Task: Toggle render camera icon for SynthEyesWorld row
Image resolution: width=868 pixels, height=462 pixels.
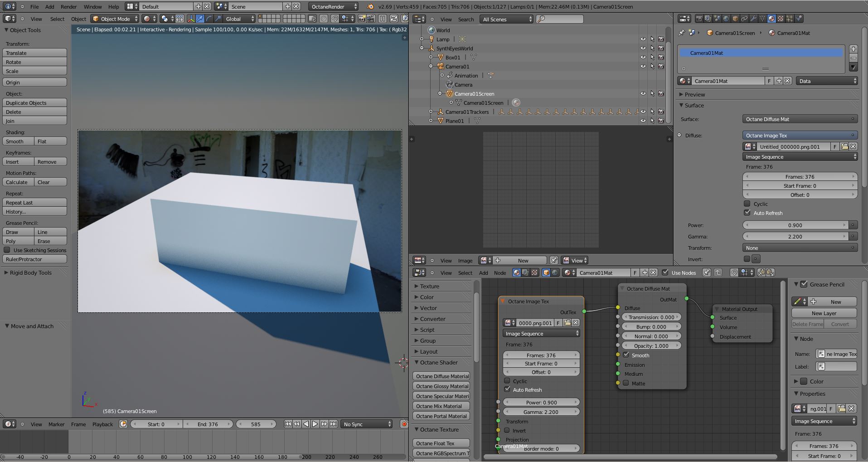Action: coord(661,48)
